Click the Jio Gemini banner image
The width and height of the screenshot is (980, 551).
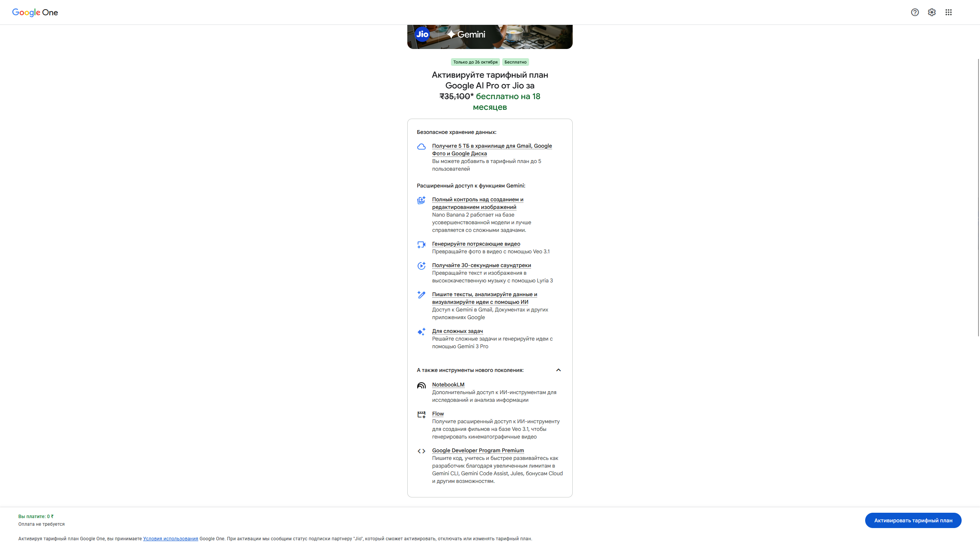[x=490, y=37]
